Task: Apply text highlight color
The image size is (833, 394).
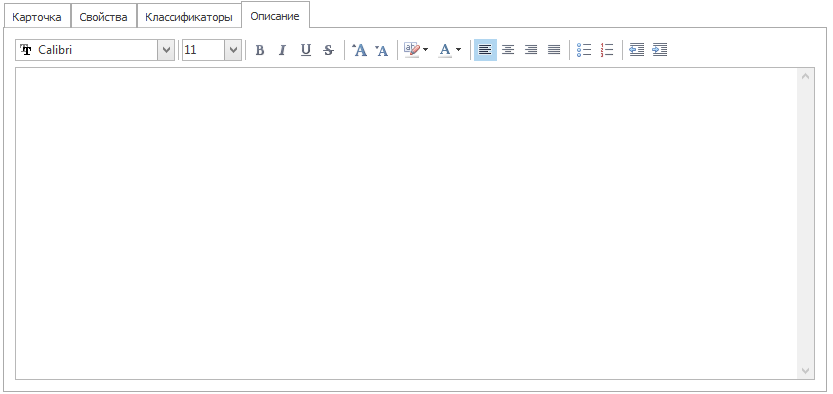Action: coord(412,50)
